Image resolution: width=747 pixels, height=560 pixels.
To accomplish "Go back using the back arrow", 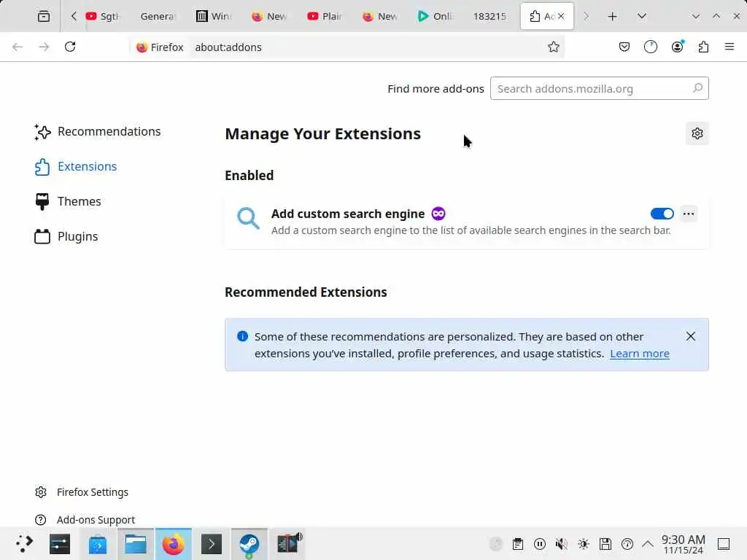I will pyautogui.click(x=18, y=47).
